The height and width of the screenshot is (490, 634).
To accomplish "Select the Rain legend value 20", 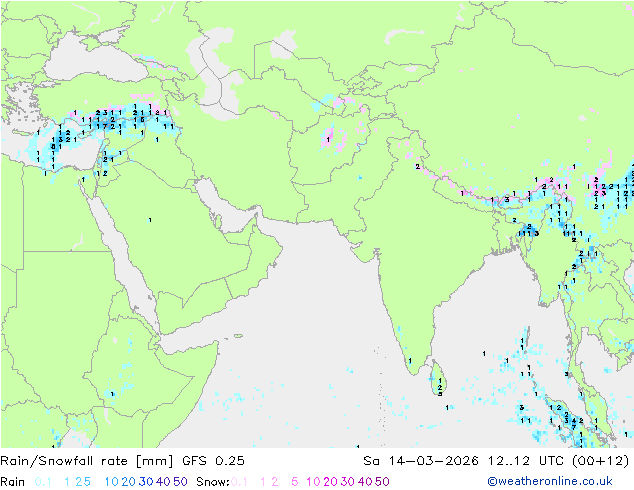I will tap(128, 482).
